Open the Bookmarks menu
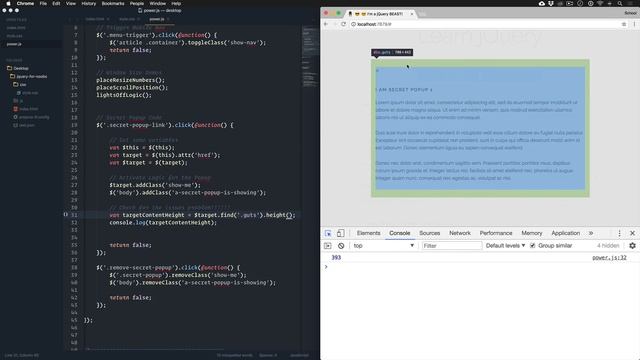This screenshot has width=640, height=360. (x=113, y=3)
